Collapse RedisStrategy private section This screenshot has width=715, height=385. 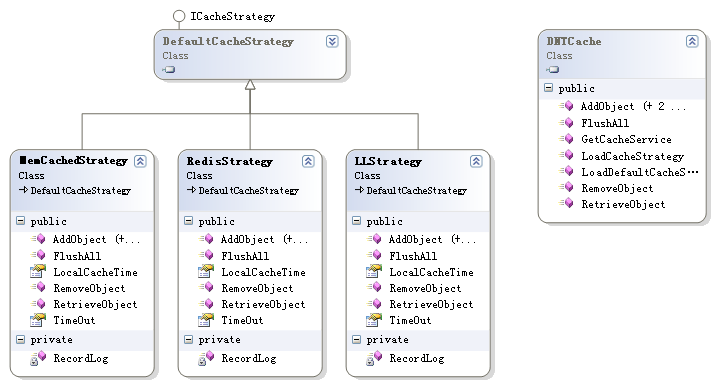coord(188,339)
